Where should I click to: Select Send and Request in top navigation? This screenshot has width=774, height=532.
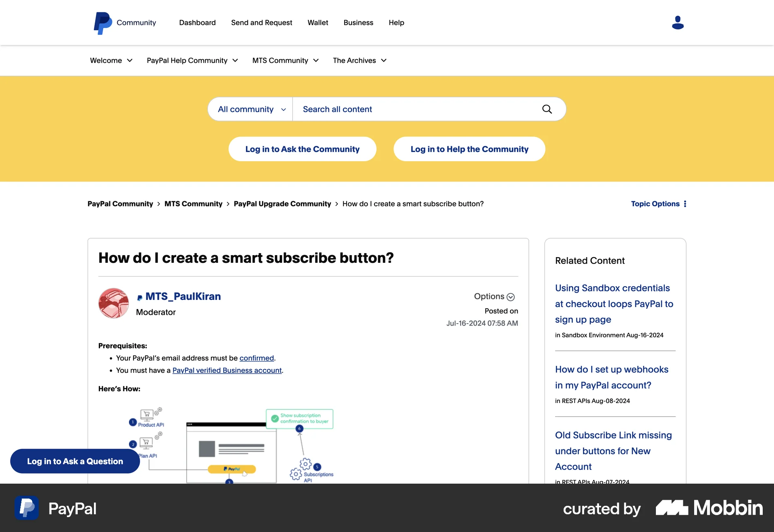pos(262,23)
